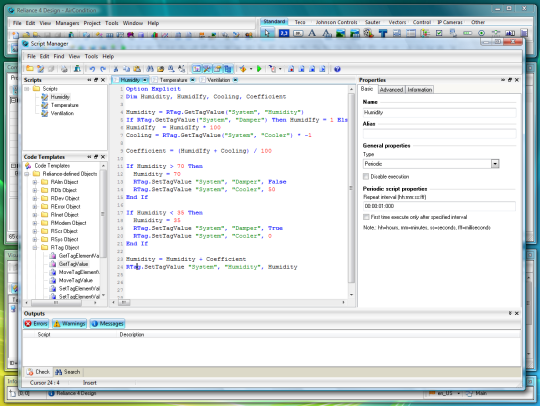Viewport: 540px width, 406px height.
Task: Expand the RDev Object tree node
Action: click(x=35, y=198)
